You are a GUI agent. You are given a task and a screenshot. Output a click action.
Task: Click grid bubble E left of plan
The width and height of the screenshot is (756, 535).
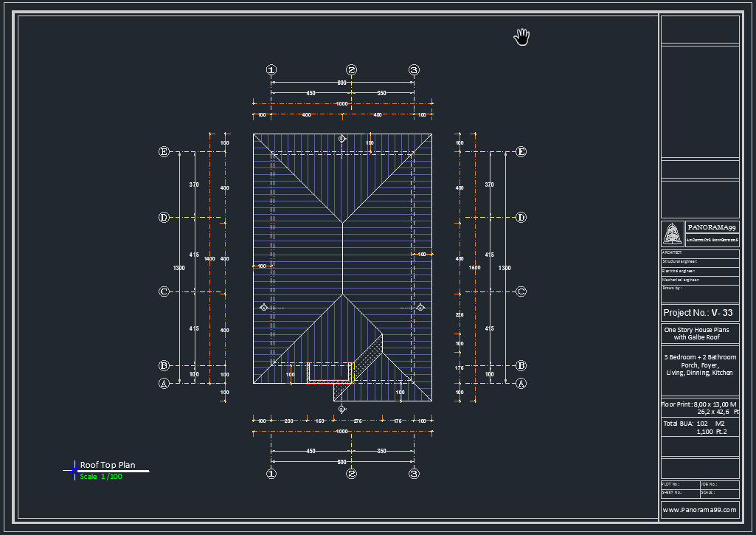tap(164, 152)
